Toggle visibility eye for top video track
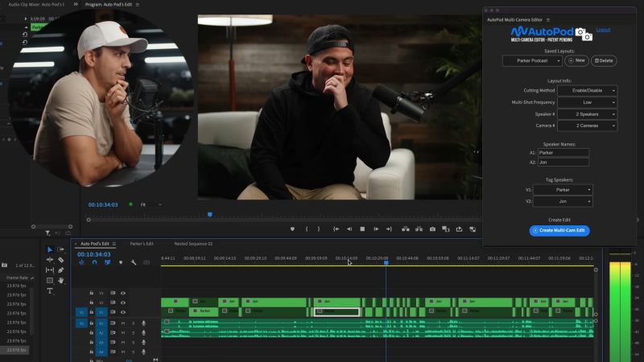Viewport: 644px width, 362px height. click(x=123, y=293)
